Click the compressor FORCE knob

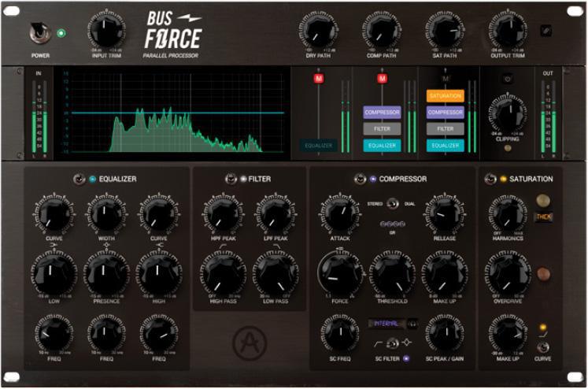(340, 274)
